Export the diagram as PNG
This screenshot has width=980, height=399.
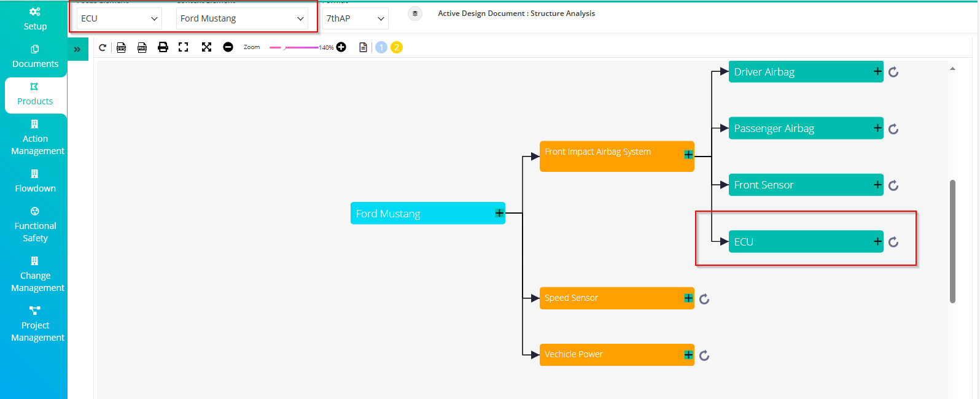[x=142, y=47]
